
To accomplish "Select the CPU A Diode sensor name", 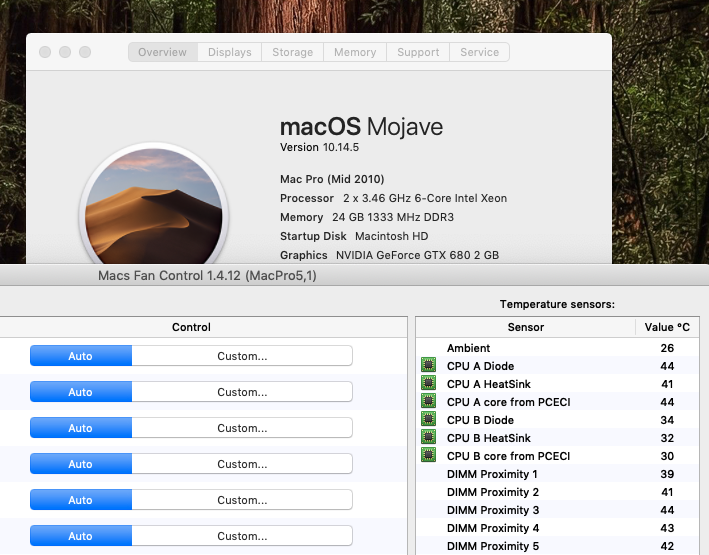I will click(x=480, y=366).
